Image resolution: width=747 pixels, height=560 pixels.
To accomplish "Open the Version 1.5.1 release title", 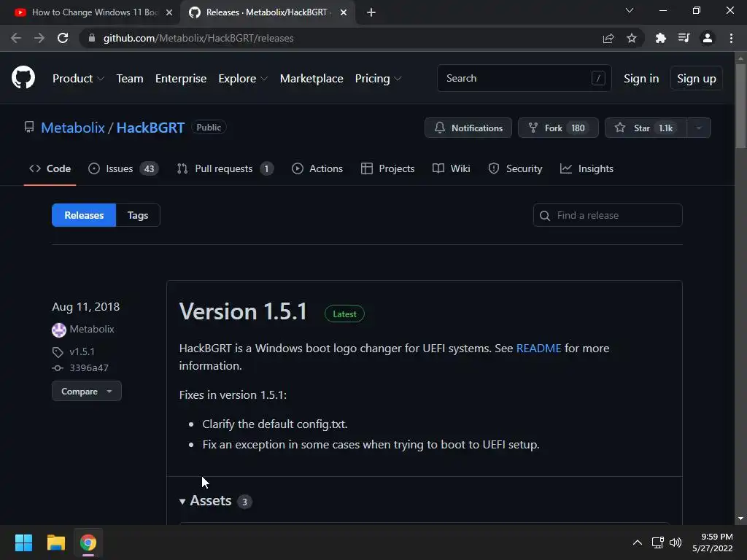I will click(244, 311).
